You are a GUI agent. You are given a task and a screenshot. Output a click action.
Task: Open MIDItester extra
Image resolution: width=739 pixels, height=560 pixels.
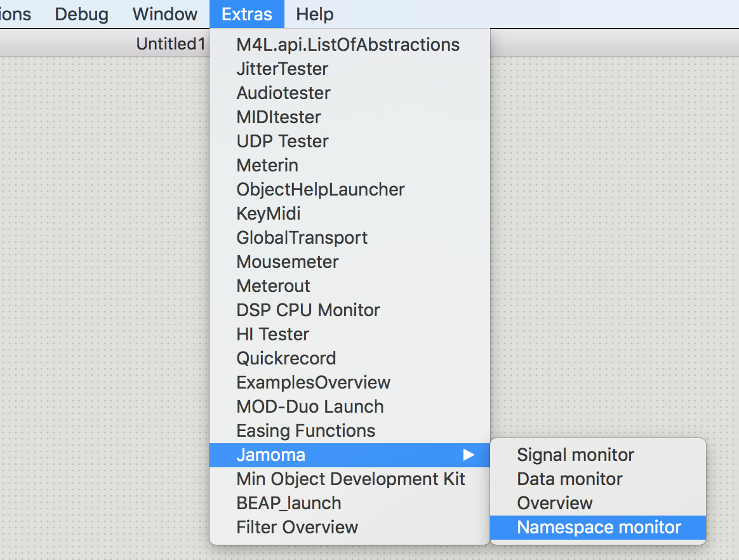coord(350,117)
